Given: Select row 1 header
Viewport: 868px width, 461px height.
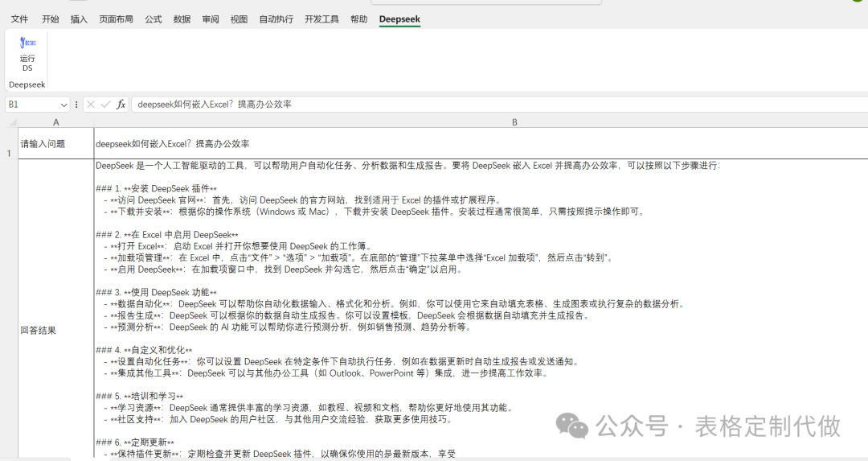Looking at the screenshot, I should point(9,143).
